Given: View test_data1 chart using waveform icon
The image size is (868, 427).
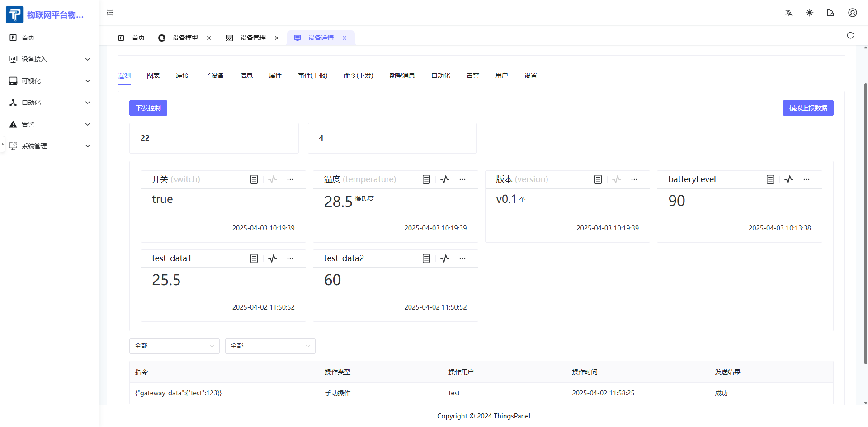Looking at the screenshot, I should click(273, 258).
